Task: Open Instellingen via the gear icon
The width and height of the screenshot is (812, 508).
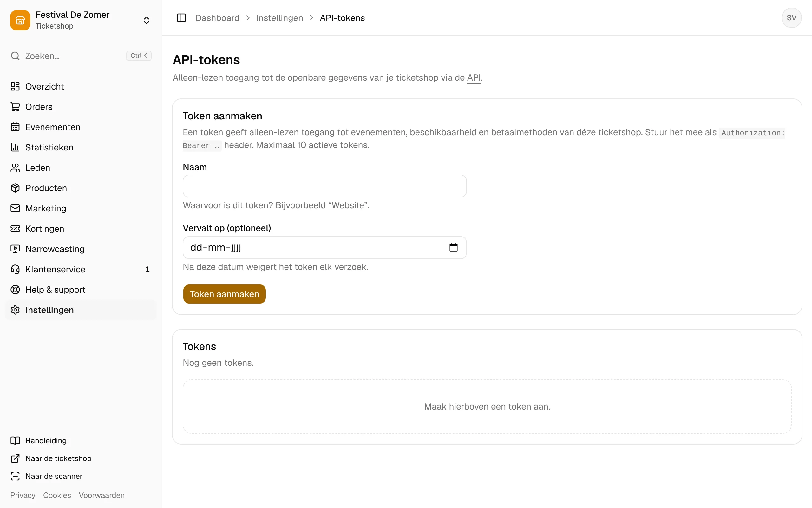Action: pos(15,310)
